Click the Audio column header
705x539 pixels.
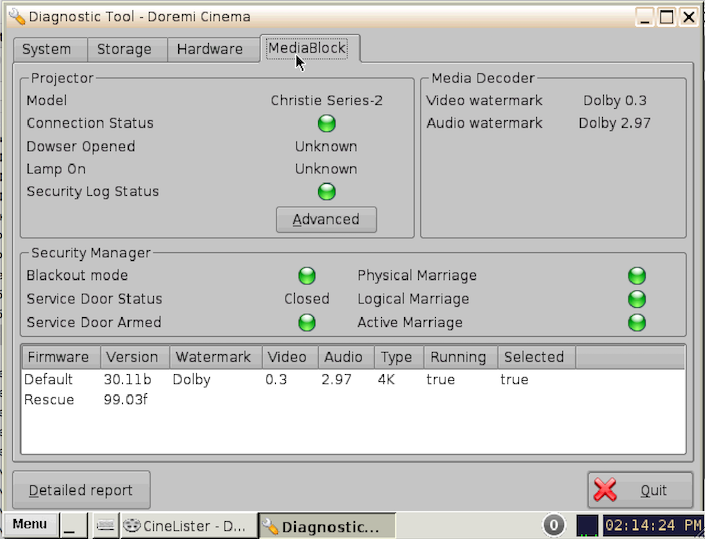[346, 357]
